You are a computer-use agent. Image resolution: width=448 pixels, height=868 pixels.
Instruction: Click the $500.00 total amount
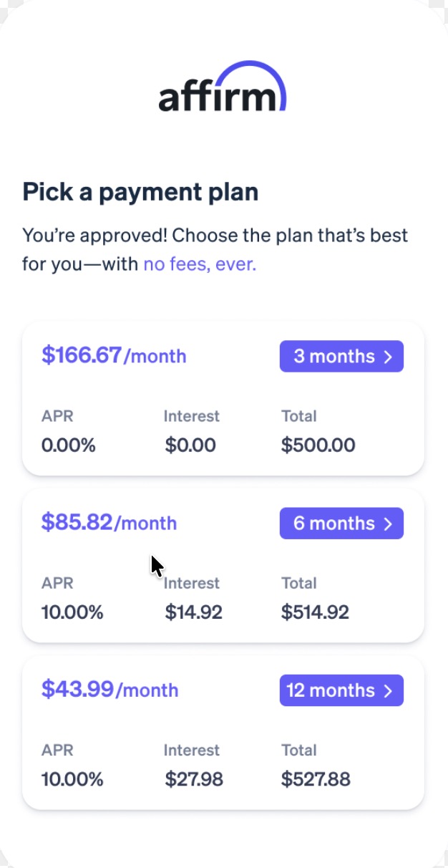click(x=318, y=445)
